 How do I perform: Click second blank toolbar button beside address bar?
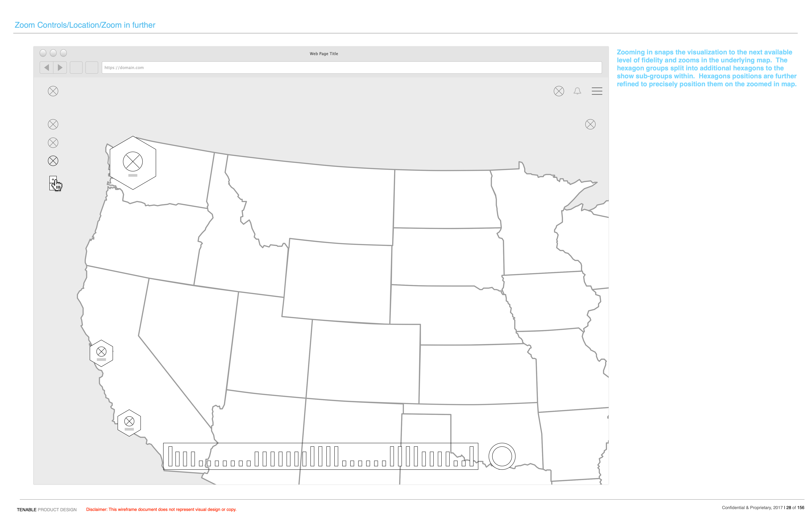91,68
